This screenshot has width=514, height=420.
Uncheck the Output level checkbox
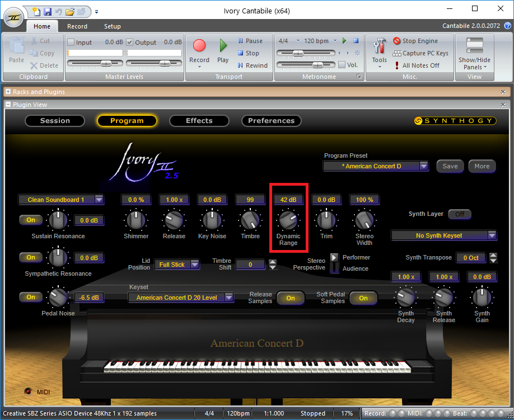(x=130, y=43)
